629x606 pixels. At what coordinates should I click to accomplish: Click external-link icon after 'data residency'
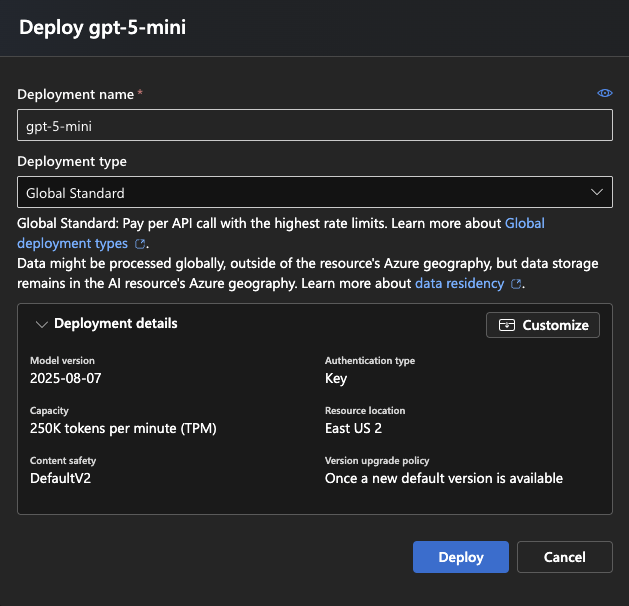pos(516,284)
